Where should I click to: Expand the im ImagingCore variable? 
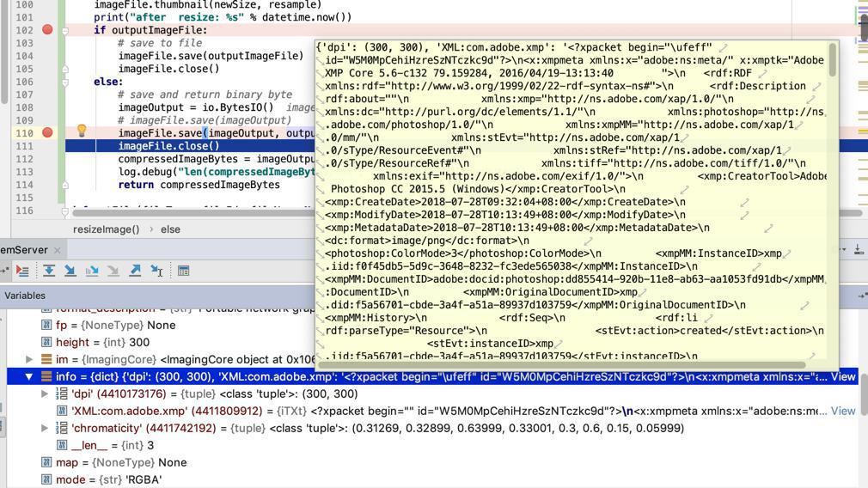point(28,360)
